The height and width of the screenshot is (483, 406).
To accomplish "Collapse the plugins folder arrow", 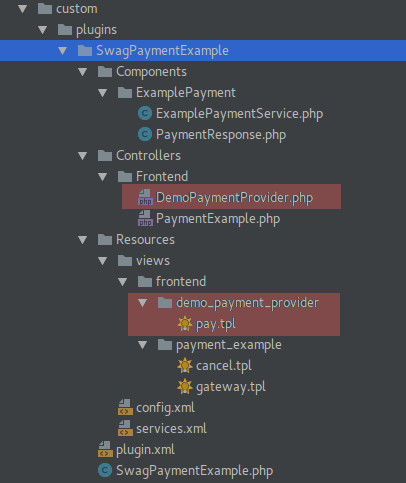I will click(43, 30).
